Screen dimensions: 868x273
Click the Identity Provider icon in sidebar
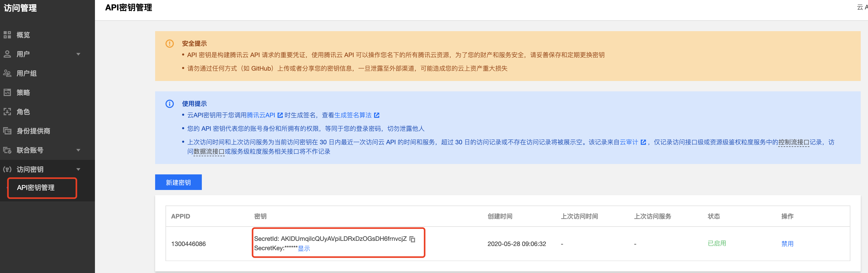[x=7, y=131]
